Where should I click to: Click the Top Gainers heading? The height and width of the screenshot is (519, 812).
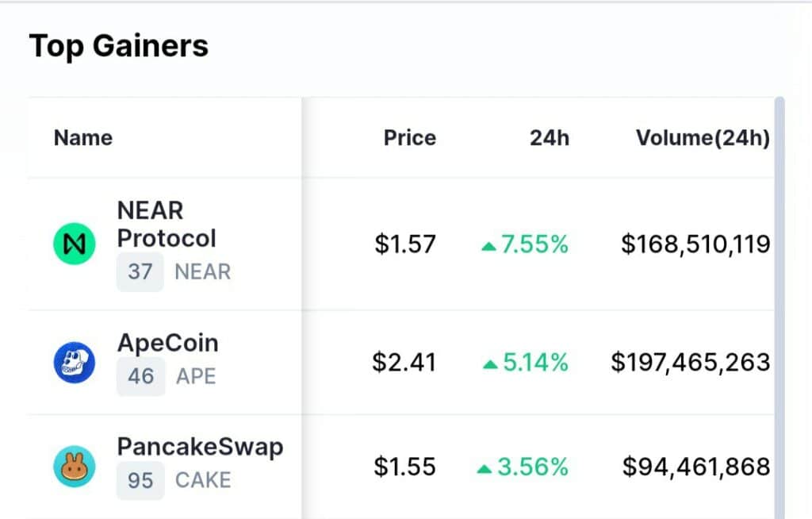coord(119,45)
